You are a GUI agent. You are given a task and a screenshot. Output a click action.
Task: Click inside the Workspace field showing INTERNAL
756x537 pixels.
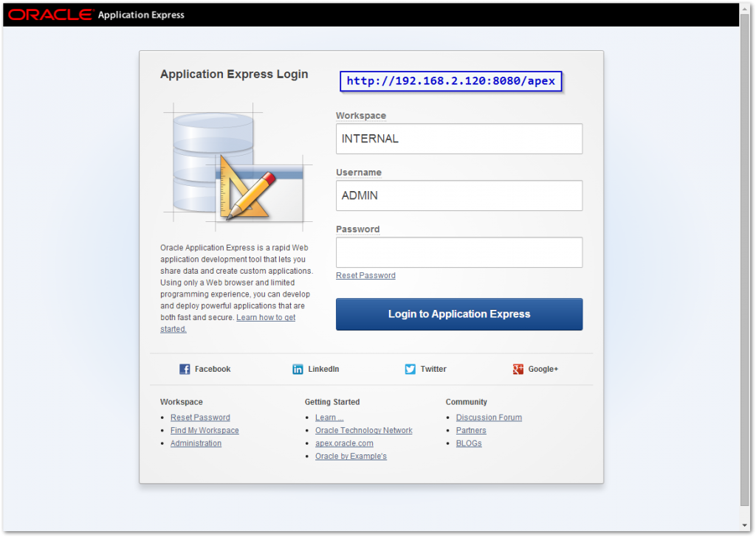458,139
